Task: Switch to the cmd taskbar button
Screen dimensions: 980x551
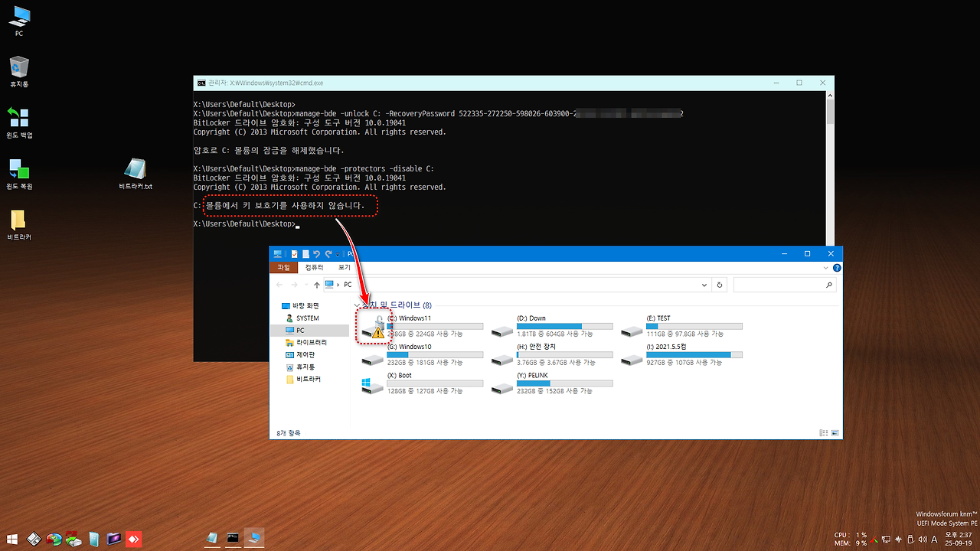Action: pyautogui.click(x=234, y=539)
